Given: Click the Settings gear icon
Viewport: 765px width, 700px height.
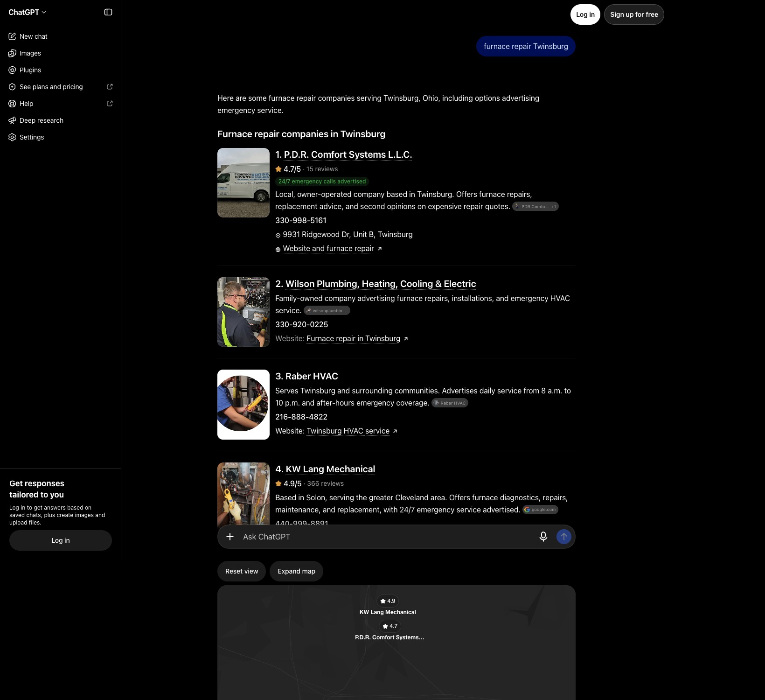Looking at the screenshot, I should point(12,137).
